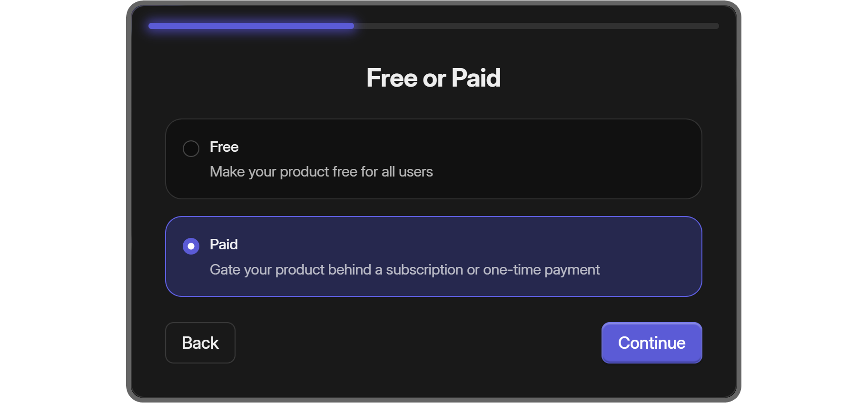
Task: Click the progress bar at the top
Action: tap(433, 26)
